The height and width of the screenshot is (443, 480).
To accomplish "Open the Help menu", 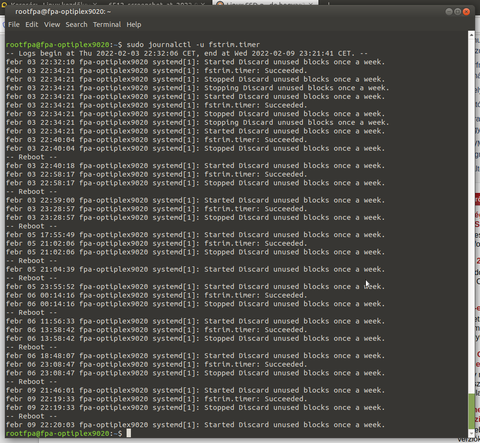I will (x=134, y=24).
